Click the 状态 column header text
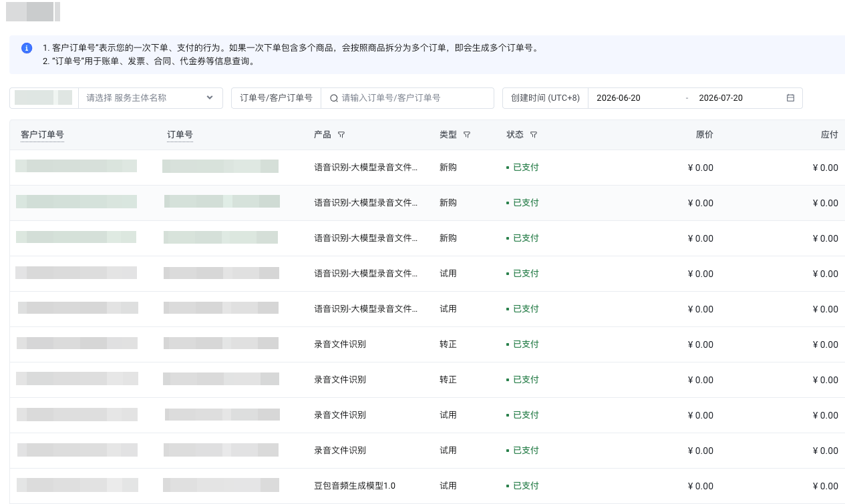Screen dimensions: 845x504 point(515,135)
